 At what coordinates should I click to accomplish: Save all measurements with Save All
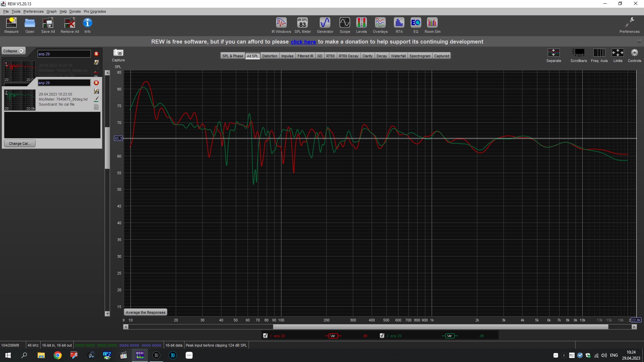[48, 25]
